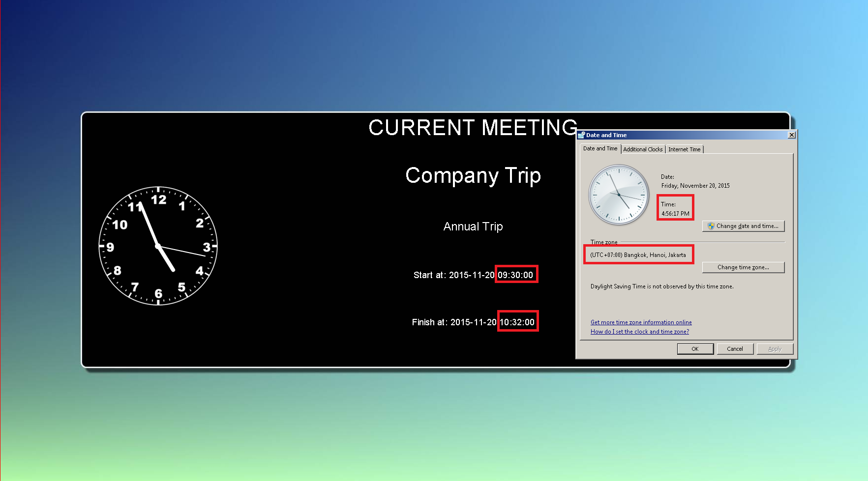The height and width of the screenshot is (481, 868).
Task: Select the Date and Time tab
Action: click(600, 149)
